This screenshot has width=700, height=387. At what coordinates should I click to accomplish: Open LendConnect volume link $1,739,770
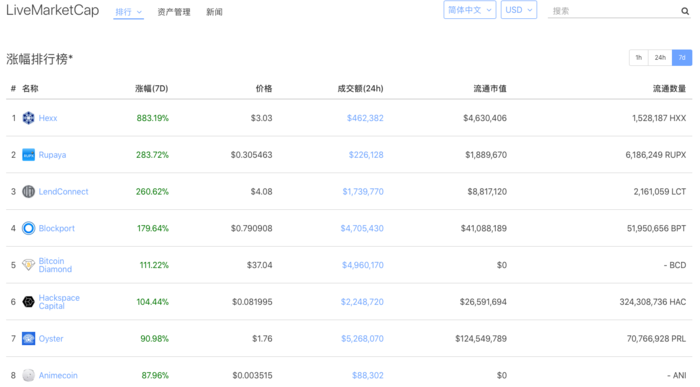pos(363,191)
